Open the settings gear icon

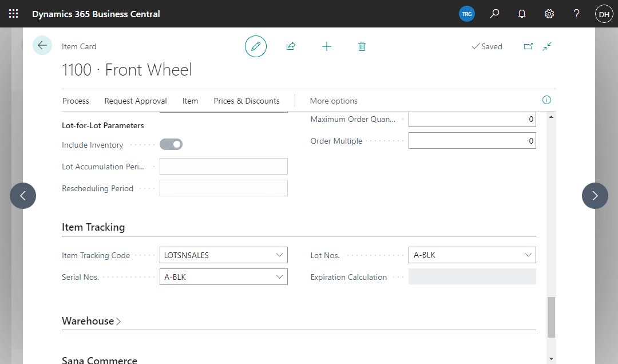(549, 14)
